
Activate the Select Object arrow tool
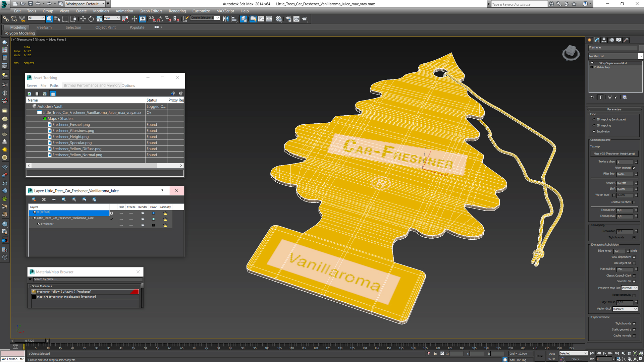pyautogui.click(x=49, y=19)
